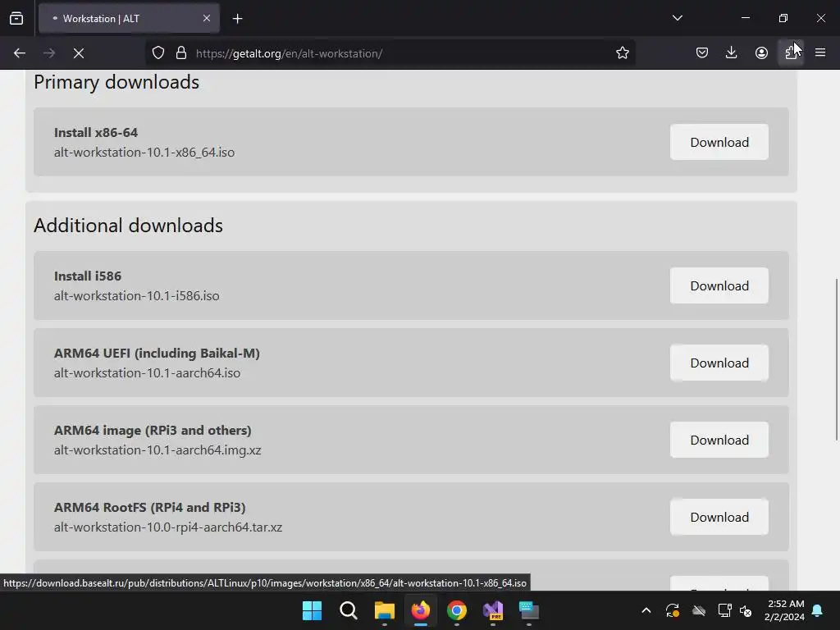
Task: Open File Explorer from taskbar
Action: click(x=384, y=610)
